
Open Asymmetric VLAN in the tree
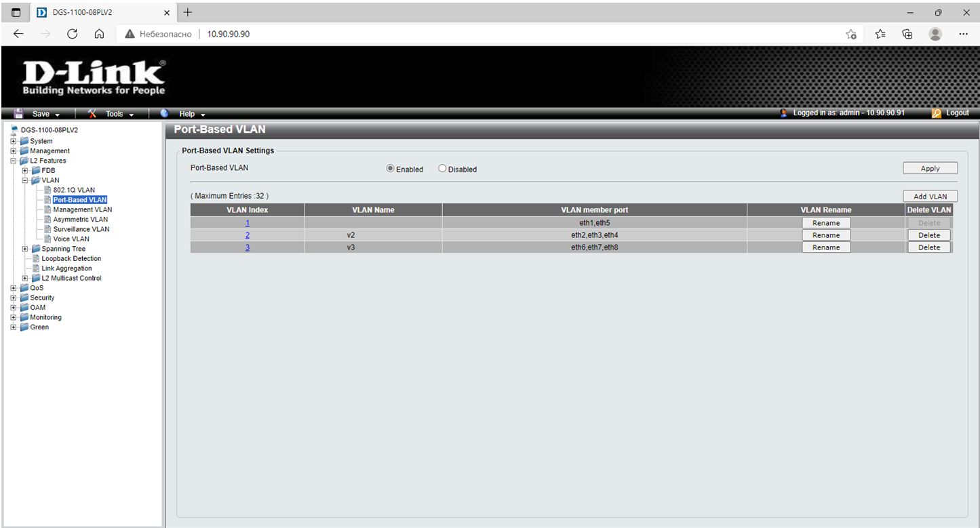coord(80,220)
